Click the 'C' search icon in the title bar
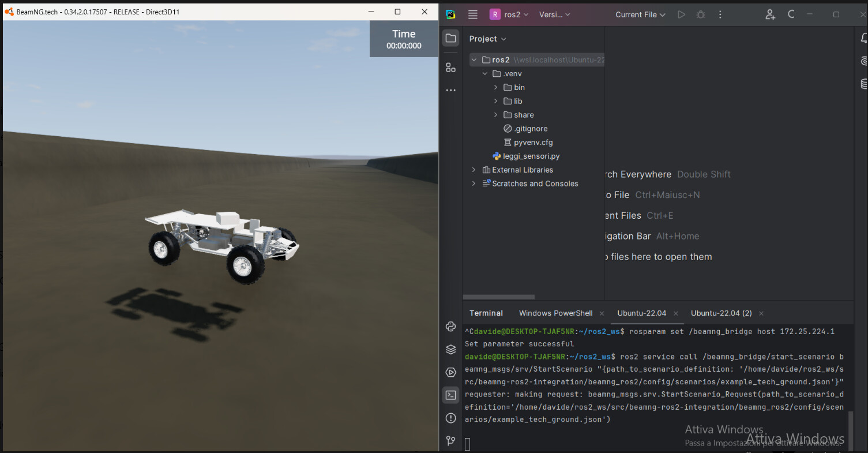Viewport: 868px width, 453px height. 791,14
